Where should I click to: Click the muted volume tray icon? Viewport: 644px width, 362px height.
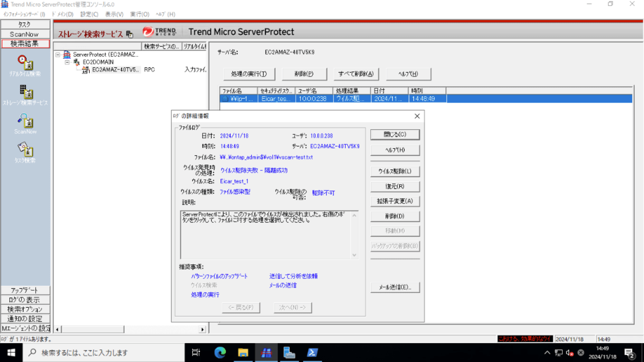570,353
